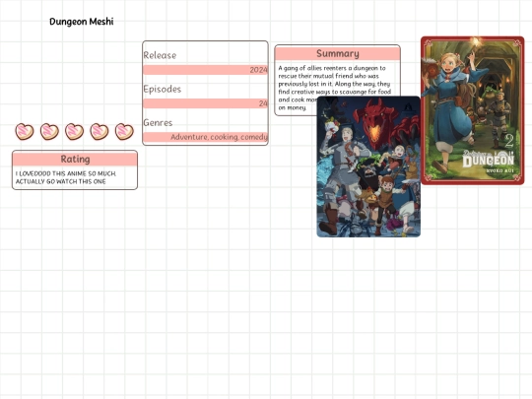
Task: Select the Summary header bar
Action: (338, 53)
